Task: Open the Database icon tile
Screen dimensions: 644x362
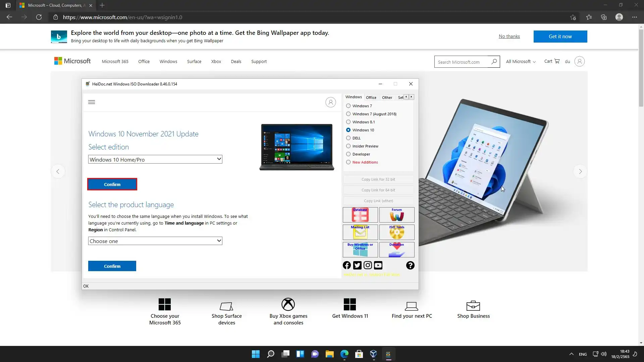Action: click(360, 215)
